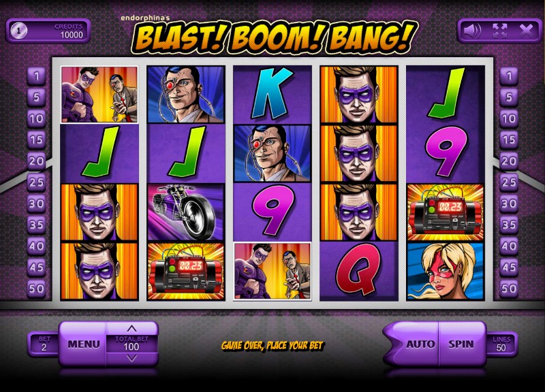545x392 pixels.
Task: Select the LINES 50 indicator
Action: (501, 344)
